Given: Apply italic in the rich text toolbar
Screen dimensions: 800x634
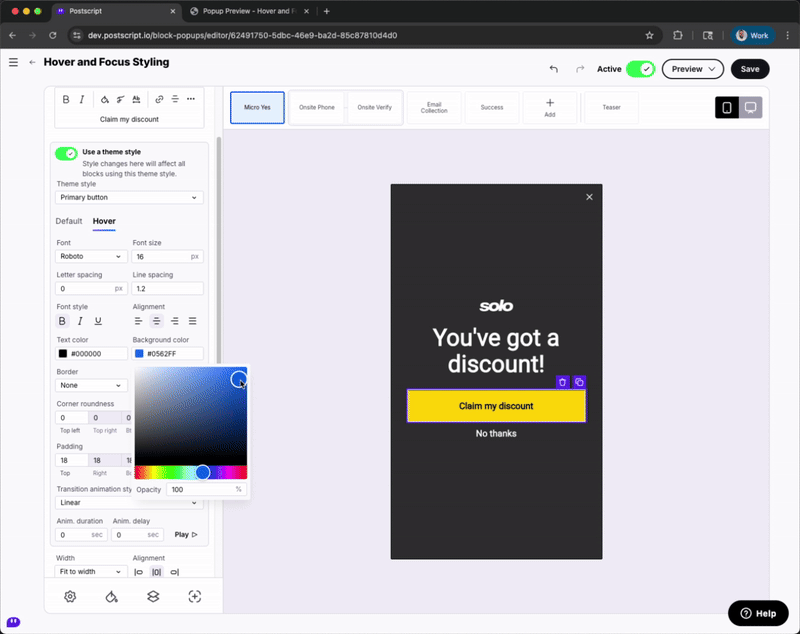Looking at the screenshot, I should point(82,99).
